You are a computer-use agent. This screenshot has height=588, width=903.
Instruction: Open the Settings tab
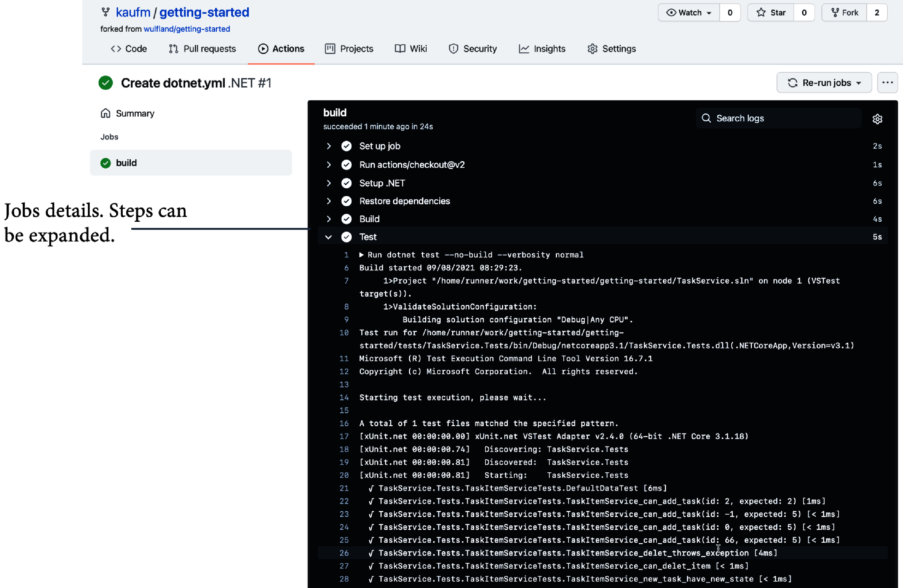tap(612, 49)
